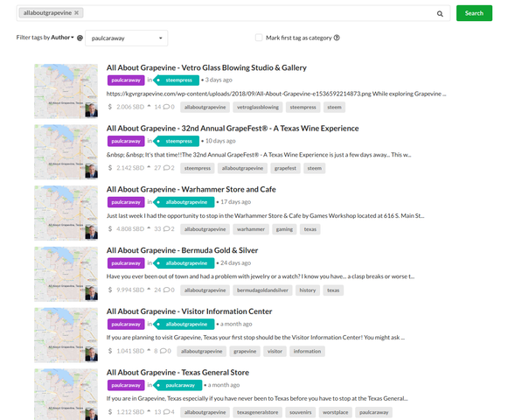Click the green Search button

coord(474,13)
